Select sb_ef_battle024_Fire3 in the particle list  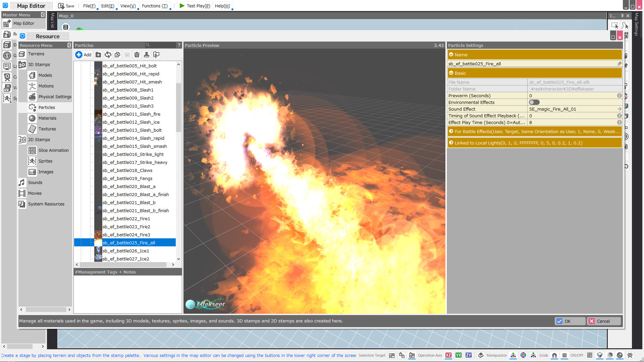point(126,235)
